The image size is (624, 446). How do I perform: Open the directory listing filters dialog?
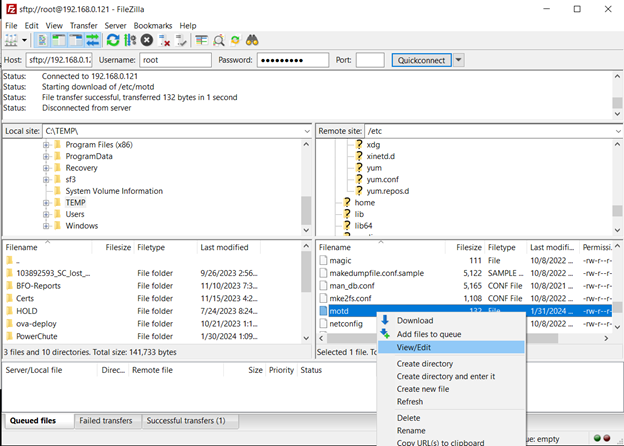coord(201,40)
